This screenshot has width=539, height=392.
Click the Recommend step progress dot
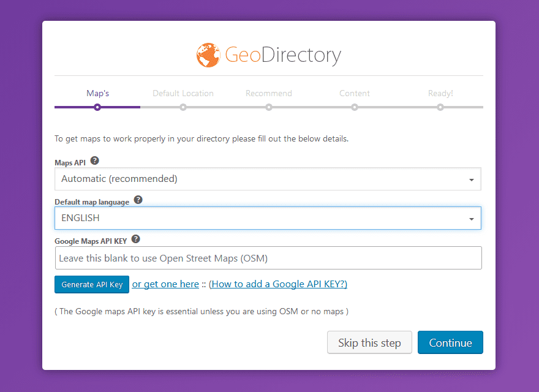[269, 107]
